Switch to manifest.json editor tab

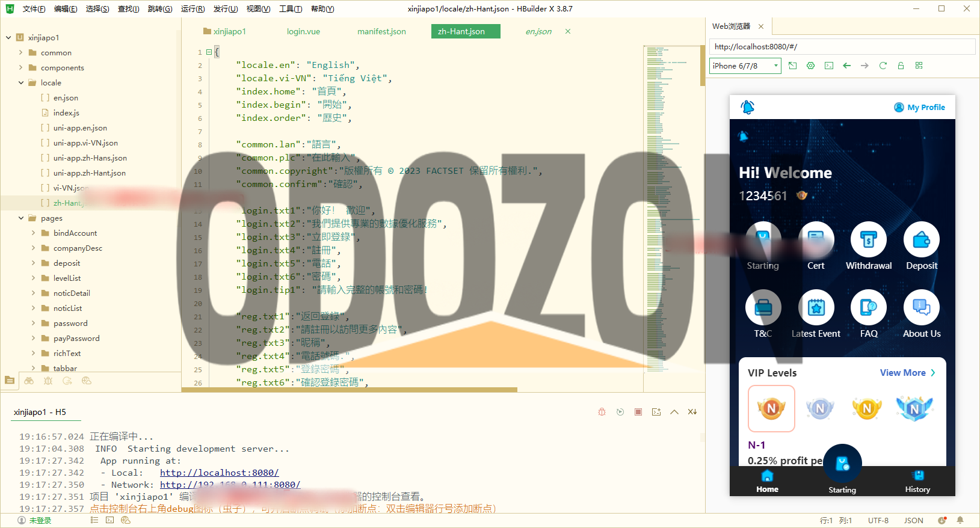pyautogui.click(x=381, y=31)
